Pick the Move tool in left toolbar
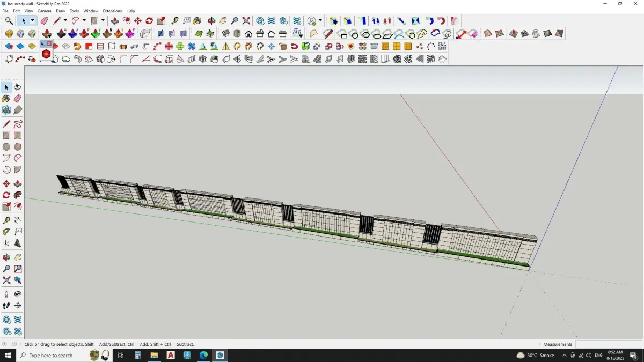Viewport: 644px width, 362px height. (x=6, y=184)
